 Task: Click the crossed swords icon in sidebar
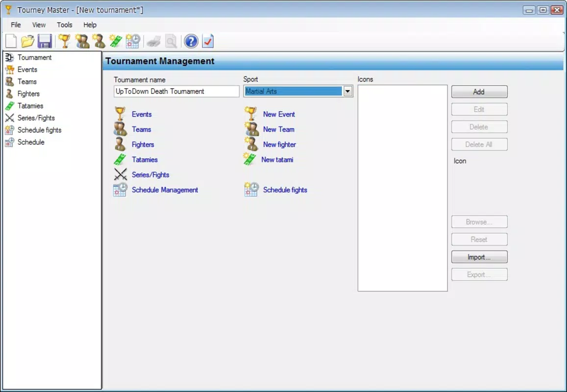9,118
